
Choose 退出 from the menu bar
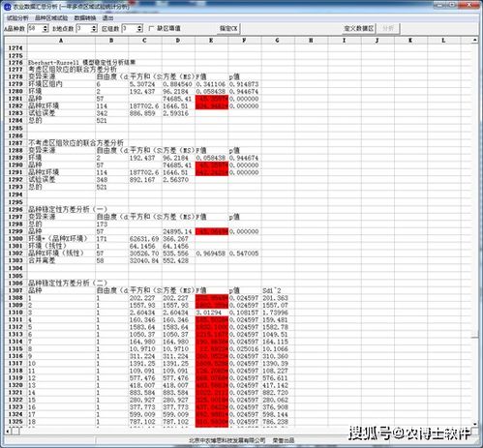[x=107, y=17]
